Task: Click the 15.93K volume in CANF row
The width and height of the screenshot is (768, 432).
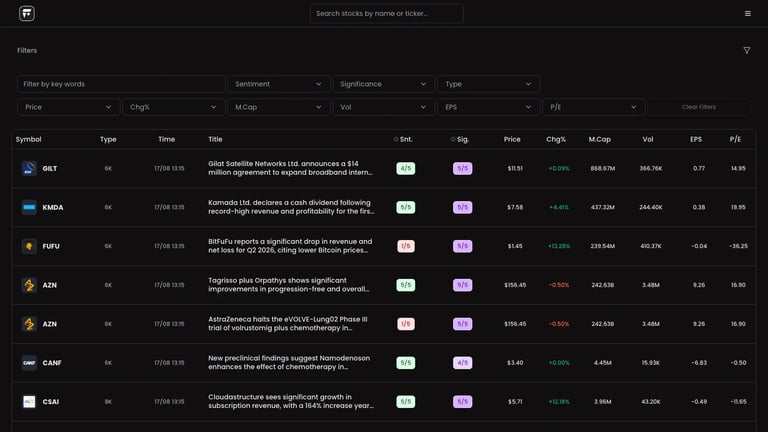Action: click(x=651, y=363)
